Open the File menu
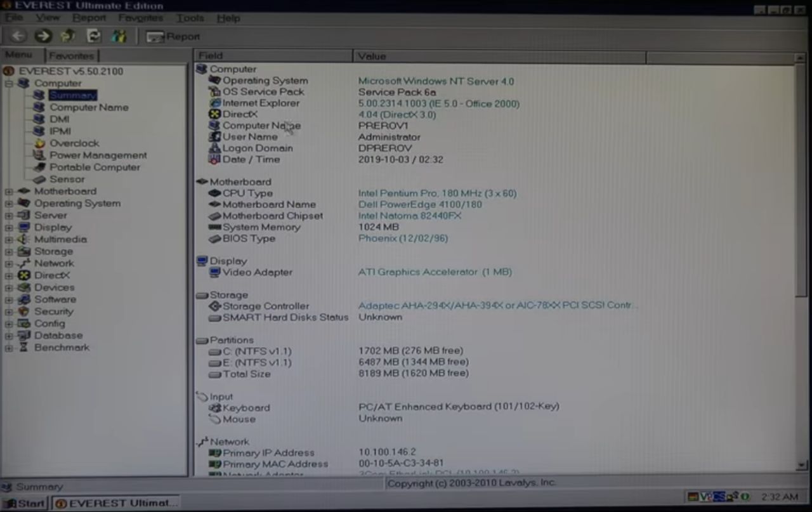This screenshot has width=812, height=512. pyautogui.click(x=14, y=18)
